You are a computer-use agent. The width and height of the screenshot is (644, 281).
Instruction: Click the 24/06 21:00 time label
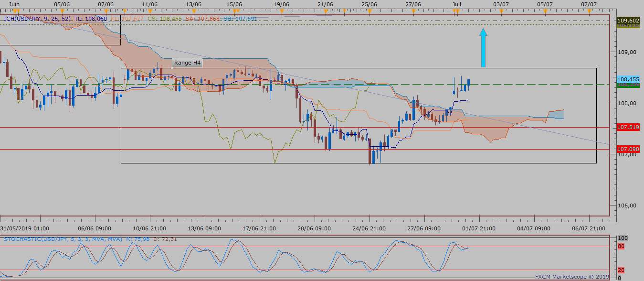coord(370,228)
